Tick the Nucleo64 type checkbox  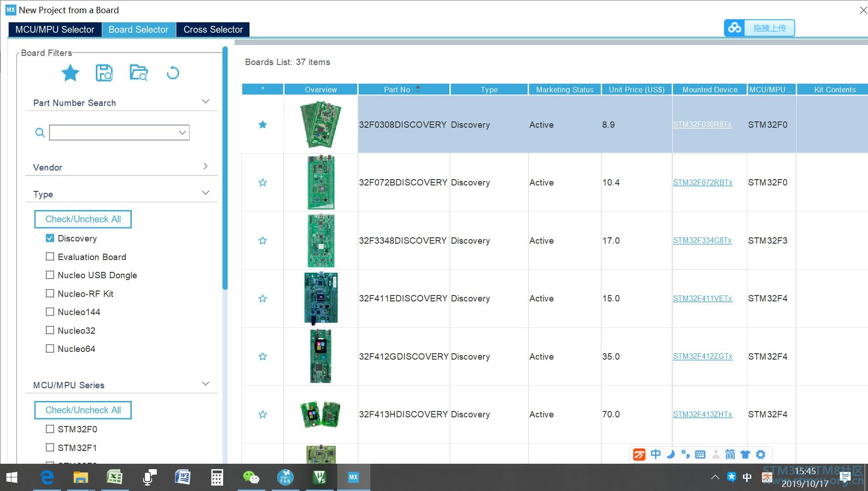50,349
